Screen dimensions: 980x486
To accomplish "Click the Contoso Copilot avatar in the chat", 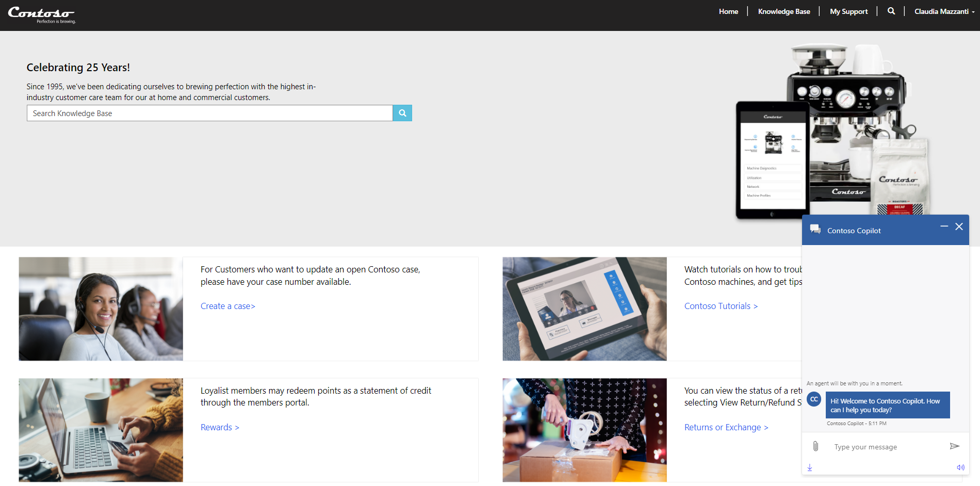I will click(x=814, y=399).
